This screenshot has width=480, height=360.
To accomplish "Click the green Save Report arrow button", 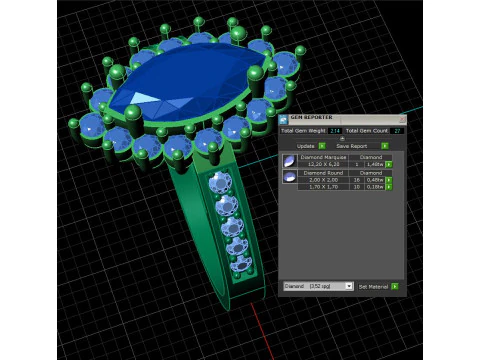I will pyautogui.click(x=385, y=146).
